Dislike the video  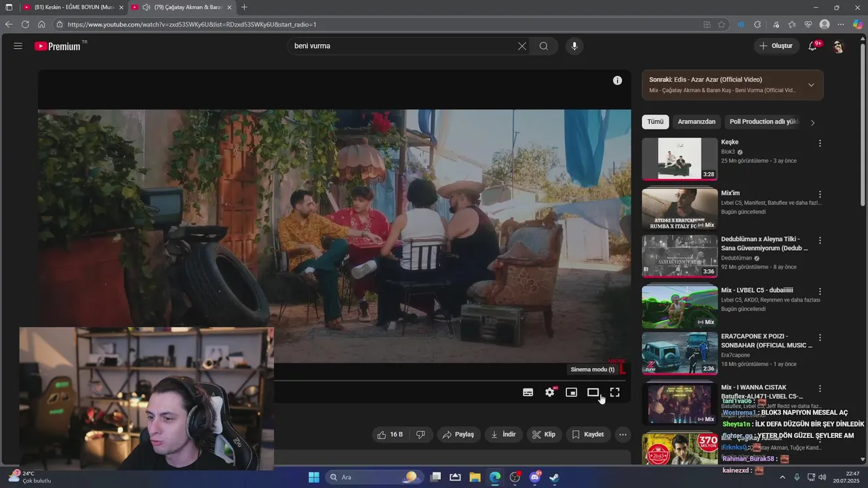pyautogui.click(x=420, y=434)
